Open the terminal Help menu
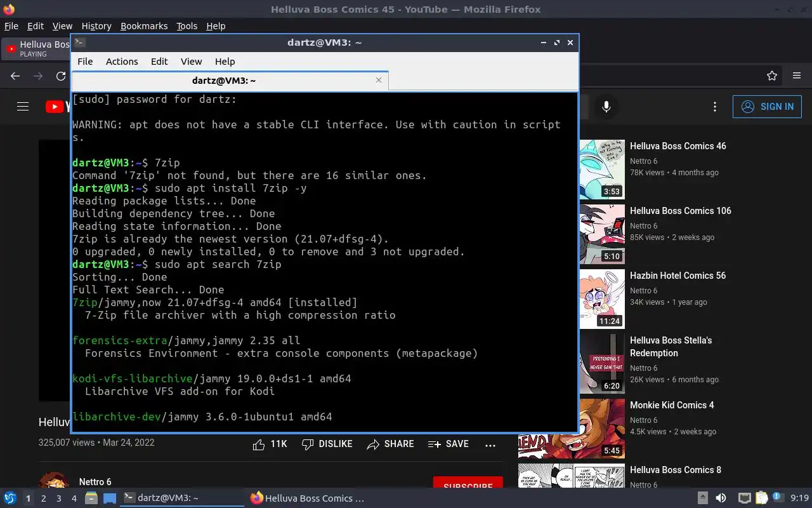The width and height of the screenshot is (812, 508). click(x=225, y=62)
